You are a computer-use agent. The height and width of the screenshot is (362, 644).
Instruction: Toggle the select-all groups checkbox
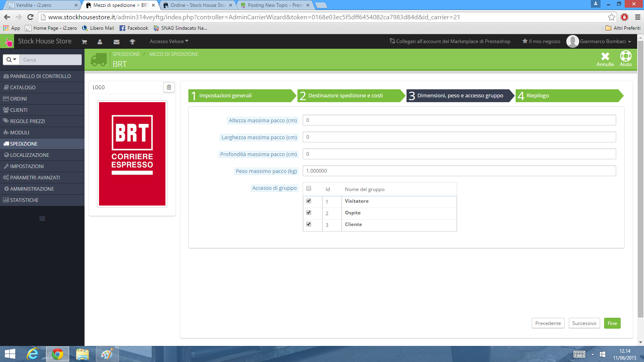tap(309, 188)
